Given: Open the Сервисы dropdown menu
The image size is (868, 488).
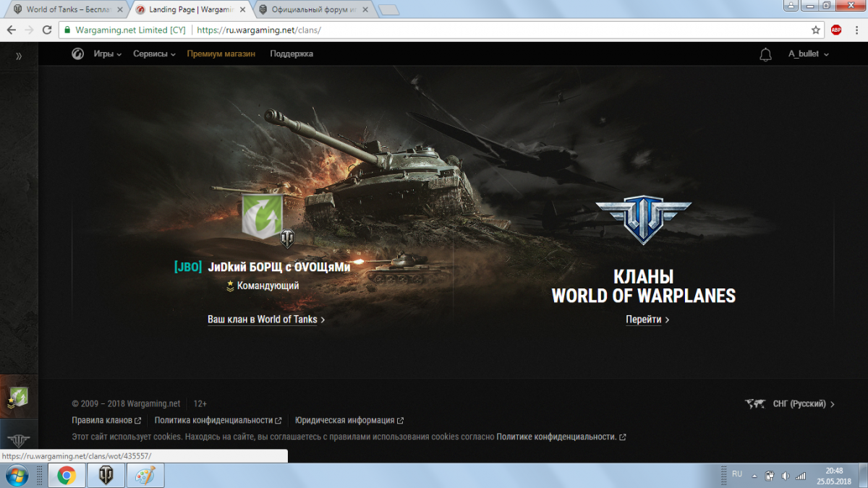Looking at the screenshot, I should pyautogui.click(x=155, y=54).
